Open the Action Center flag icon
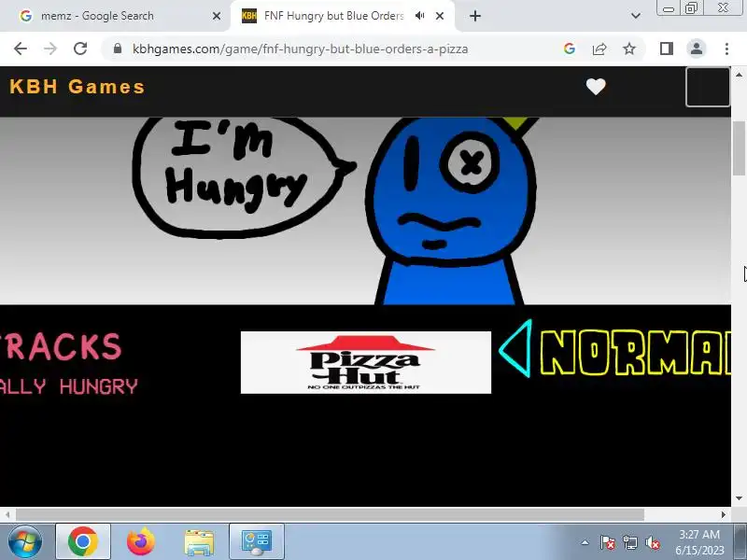The image size is (747, 560). pos(608,542)
